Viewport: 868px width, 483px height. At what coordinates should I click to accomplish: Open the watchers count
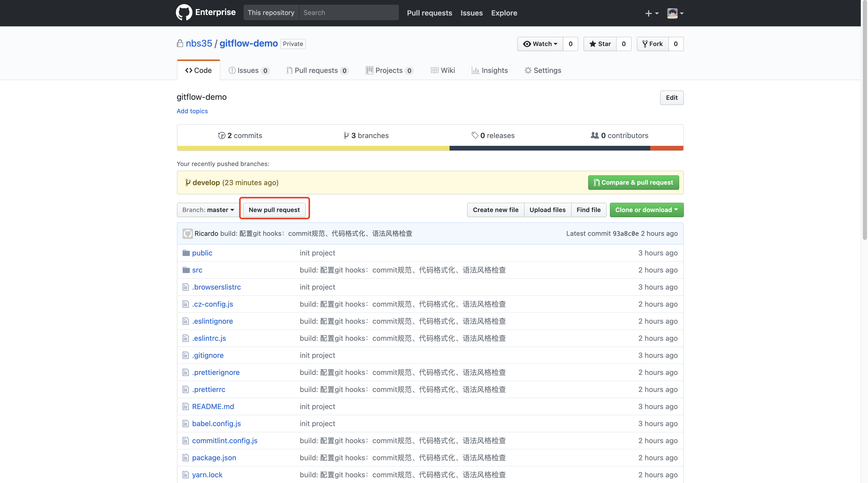(x=571, y=44)
